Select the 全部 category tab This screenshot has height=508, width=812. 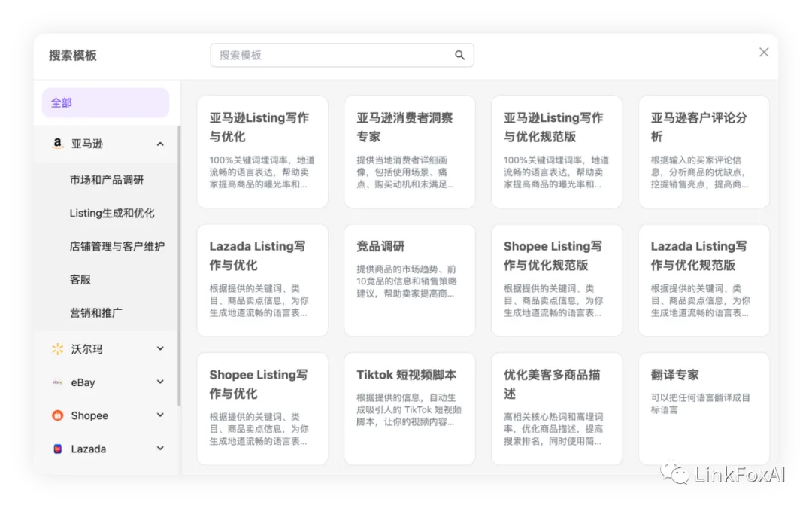[106, 102]
